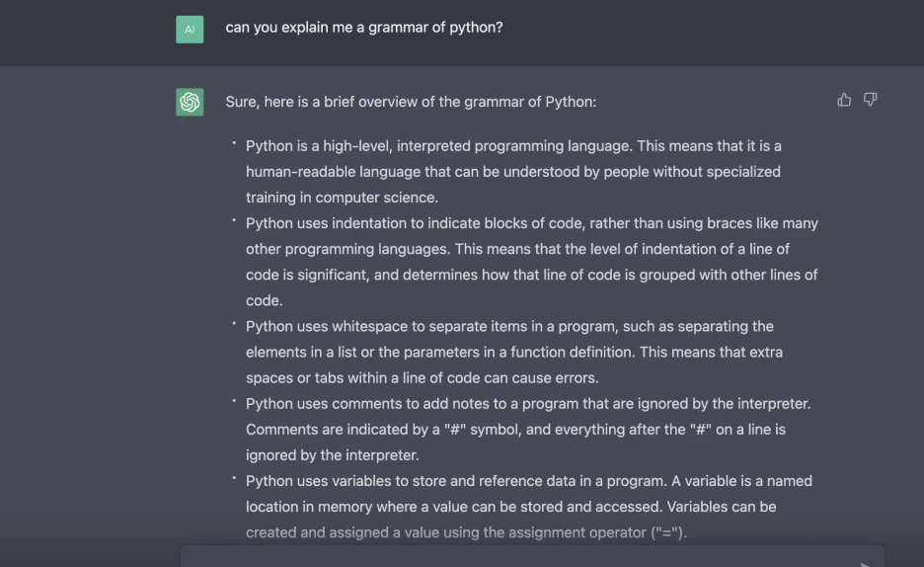Image resolution: width=924 pixels, height=567 pixels.
Task: Click the line mentioning assignment operator ("=")
Action: [x=466, y=532]
